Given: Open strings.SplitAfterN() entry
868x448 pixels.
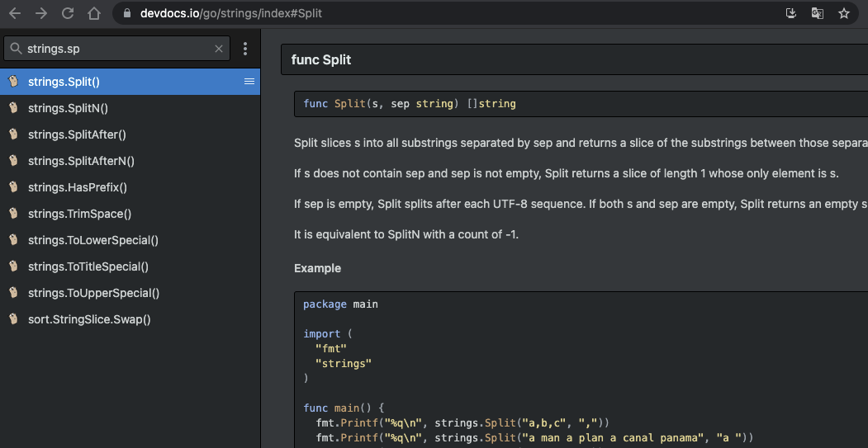Looking at the screenshot, I should (x=81, y=161).
